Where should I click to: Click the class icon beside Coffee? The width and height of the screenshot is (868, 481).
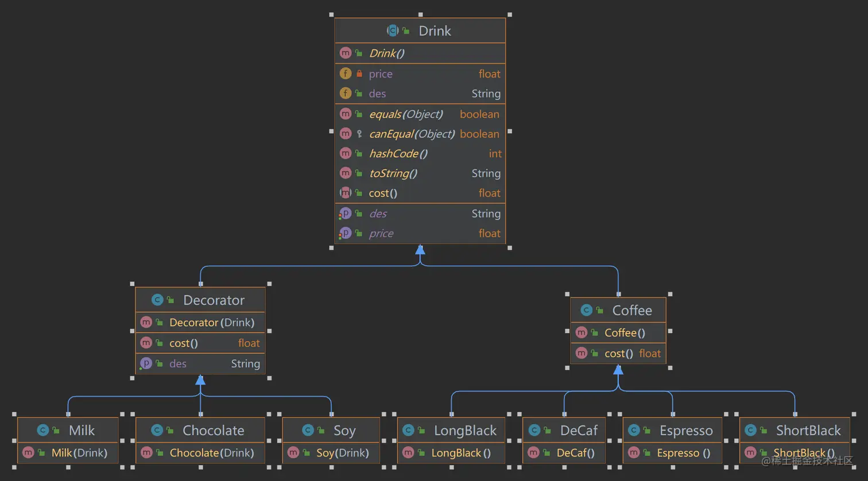point(586,310)
